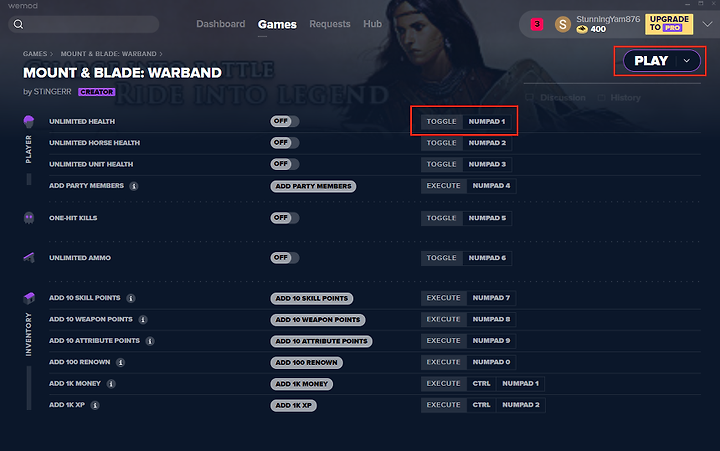Toggle Unlimited Unit Health switch

(284, 164)
